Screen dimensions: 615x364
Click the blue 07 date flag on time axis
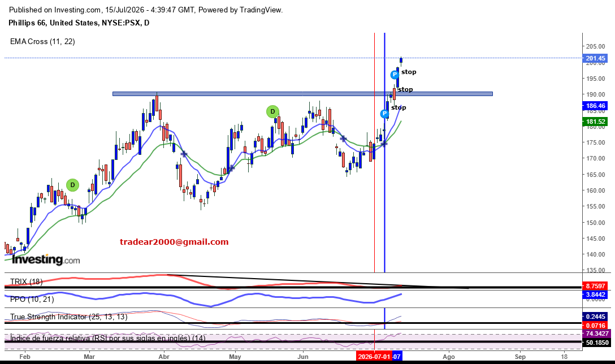click(397, 357)
